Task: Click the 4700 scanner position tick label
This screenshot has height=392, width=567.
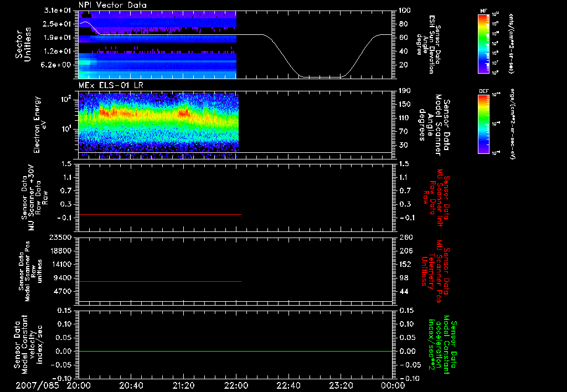Action: (x=63, y=291)
